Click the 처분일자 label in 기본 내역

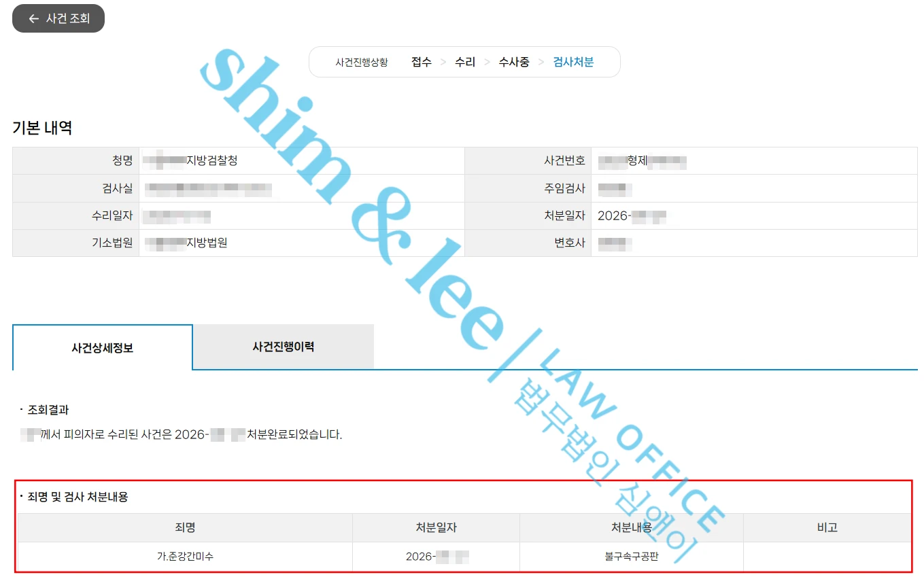tap(564, 215)
